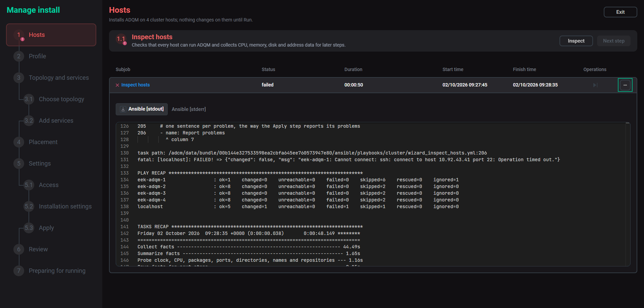Open the Choose topology substep
Image resolution: width=644 pixels, height=308 pixels.
click(61, 99)
